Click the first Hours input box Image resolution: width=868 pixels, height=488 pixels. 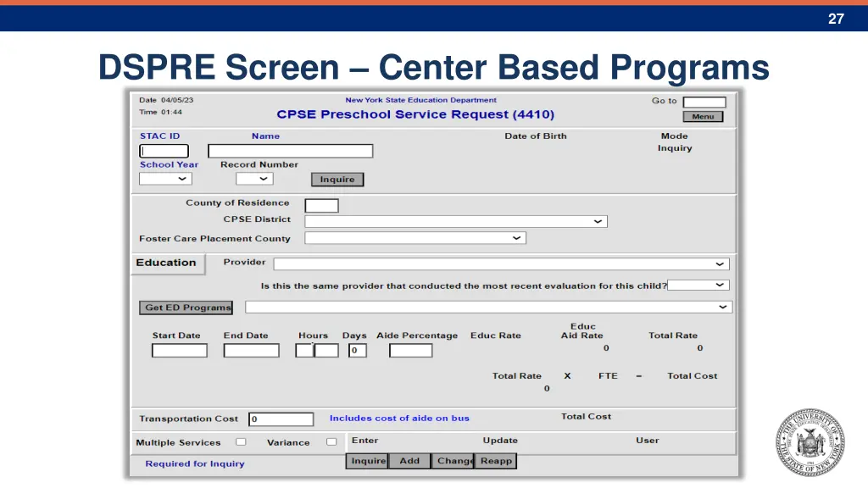coord(304,350)
